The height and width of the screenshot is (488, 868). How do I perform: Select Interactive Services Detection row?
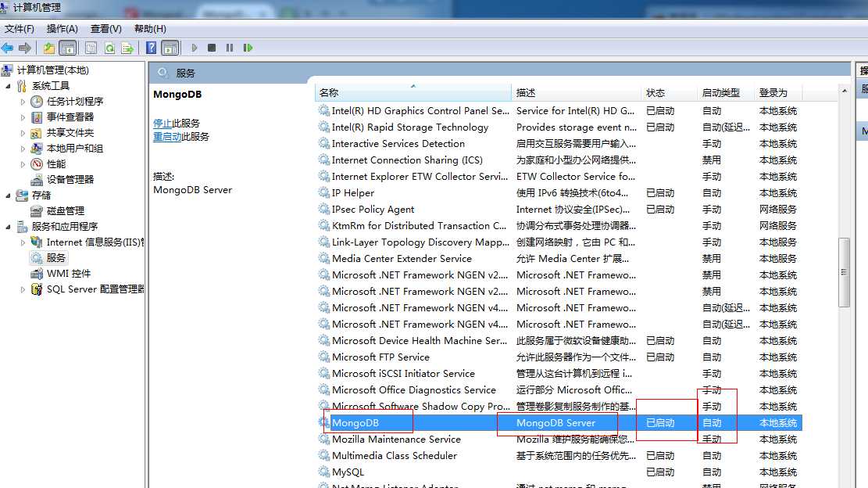click(x=559, y=143)
